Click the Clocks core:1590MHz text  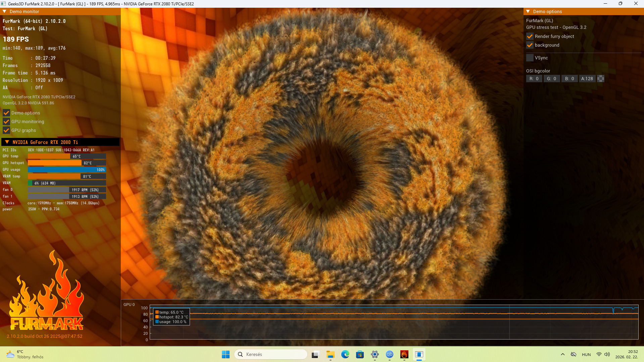[x=63, y=203]
